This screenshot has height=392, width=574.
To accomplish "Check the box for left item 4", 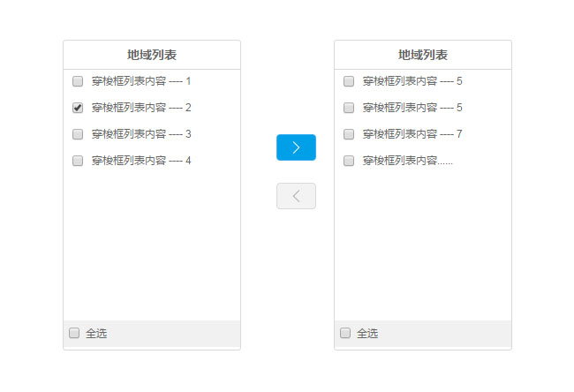I will 78,161.
